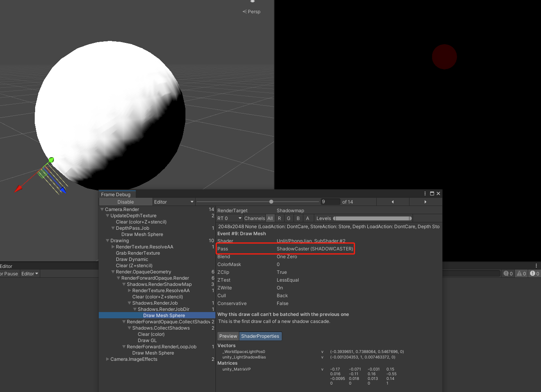Select the highlighted Draw Mesh Sphere event
This screenshot has width=541, height=392.
(157, 316)
